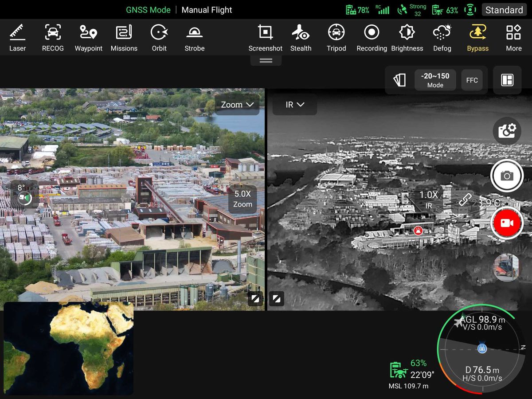Adjust the Brightness control
The image size is (532, 399).
click(x=407, y=37)
